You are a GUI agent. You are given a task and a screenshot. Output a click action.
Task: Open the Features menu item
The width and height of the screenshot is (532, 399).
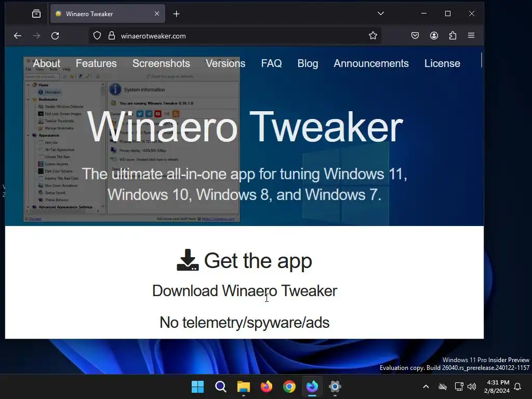pyautogui.click(x=96, y=63)
